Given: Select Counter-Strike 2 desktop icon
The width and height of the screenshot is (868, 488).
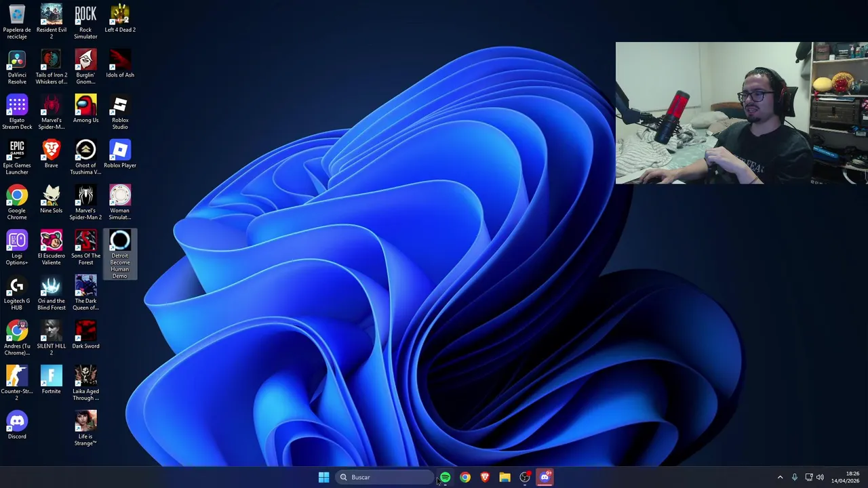Looking at the screenshot, I should click(x=17, y=383).
